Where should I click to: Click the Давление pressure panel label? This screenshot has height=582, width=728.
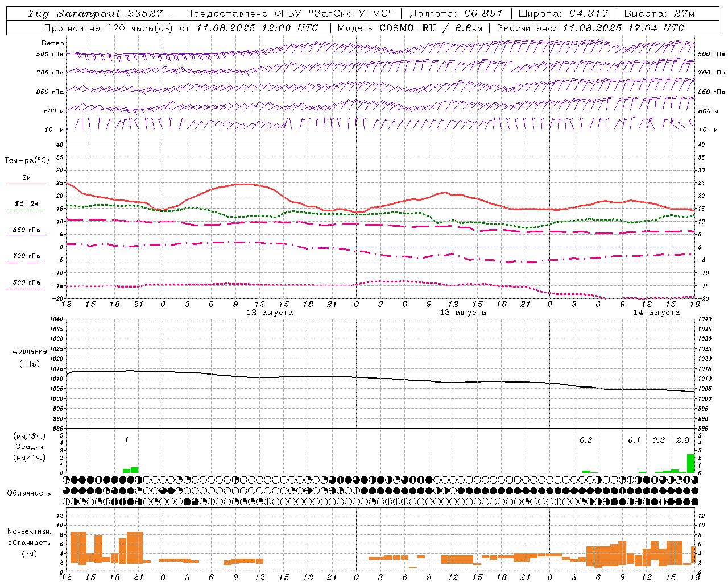tap(30, 351)
